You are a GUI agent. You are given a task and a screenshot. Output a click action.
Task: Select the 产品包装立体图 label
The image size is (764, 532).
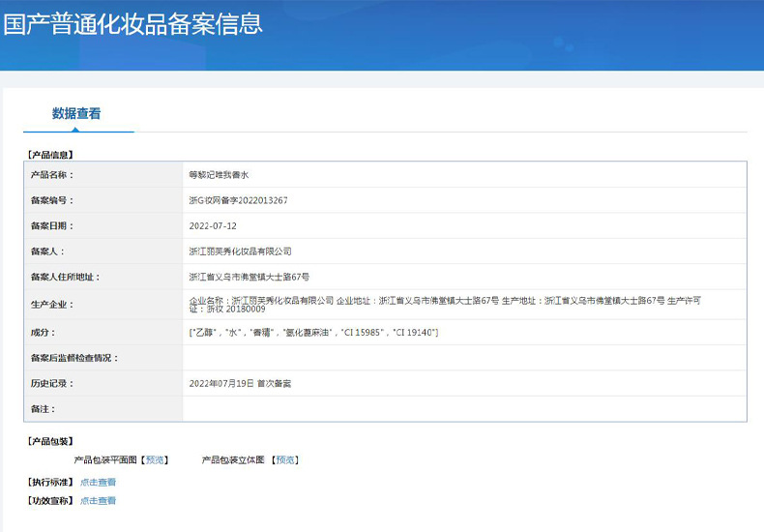pyautogui.click(x=233, y=459)
